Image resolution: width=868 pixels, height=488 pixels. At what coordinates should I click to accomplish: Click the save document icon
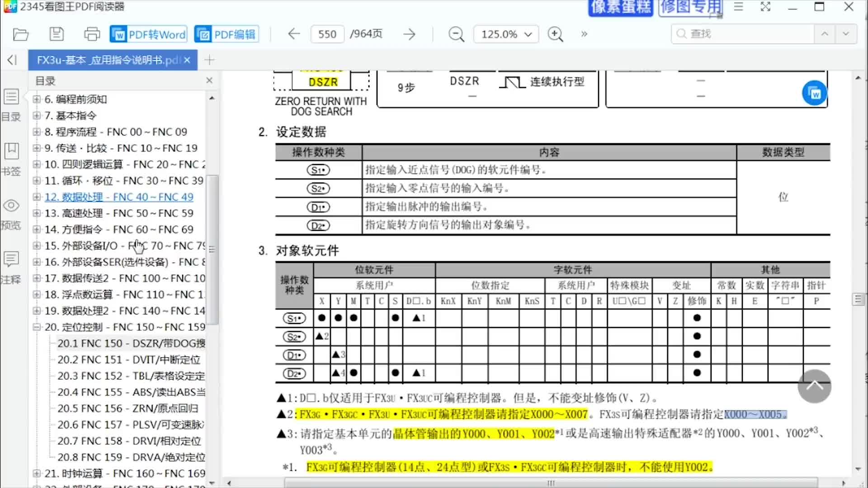click(57, 34)
